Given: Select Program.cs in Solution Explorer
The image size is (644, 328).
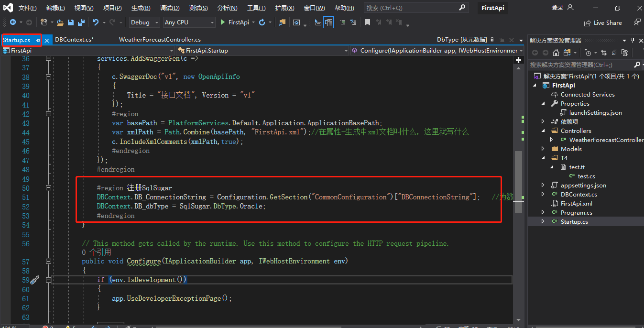Looking at the screenshot, I should pyautogui.click(x=576, y=213).
